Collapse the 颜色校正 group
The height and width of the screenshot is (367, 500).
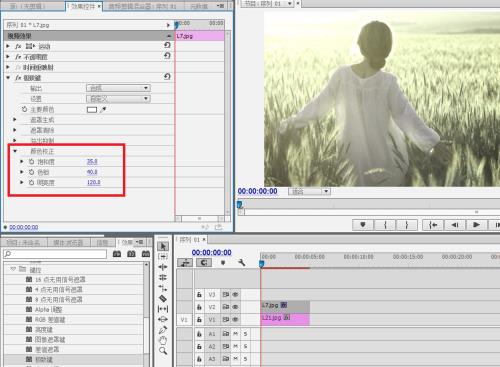(x=15, y=151)
